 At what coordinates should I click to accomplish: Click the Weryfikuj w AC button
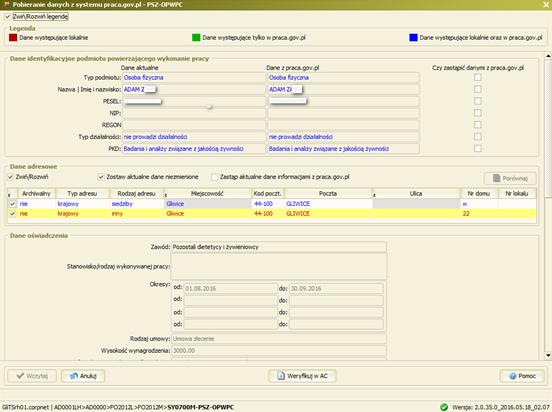click(x=302, y=376)
